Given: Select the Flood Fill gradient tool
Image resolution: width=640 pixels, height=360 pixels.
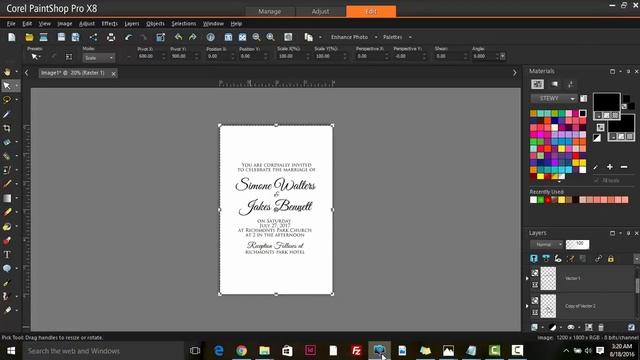Looking at the screenshot, I should (7, 198).
